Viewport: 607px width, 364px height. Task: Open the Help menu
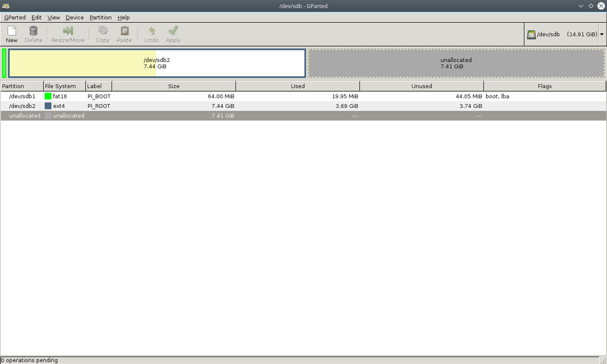[123, 17]
